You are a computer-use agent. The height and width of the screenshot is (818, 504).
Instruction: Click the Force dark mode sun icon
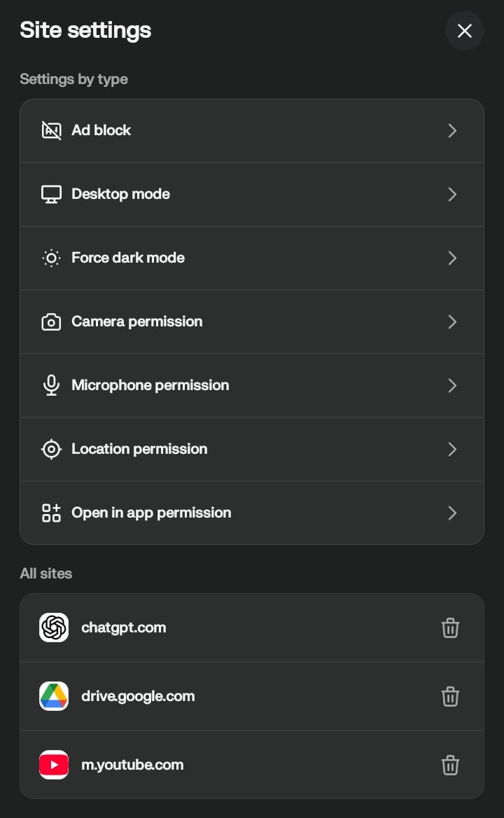point(51,258)
